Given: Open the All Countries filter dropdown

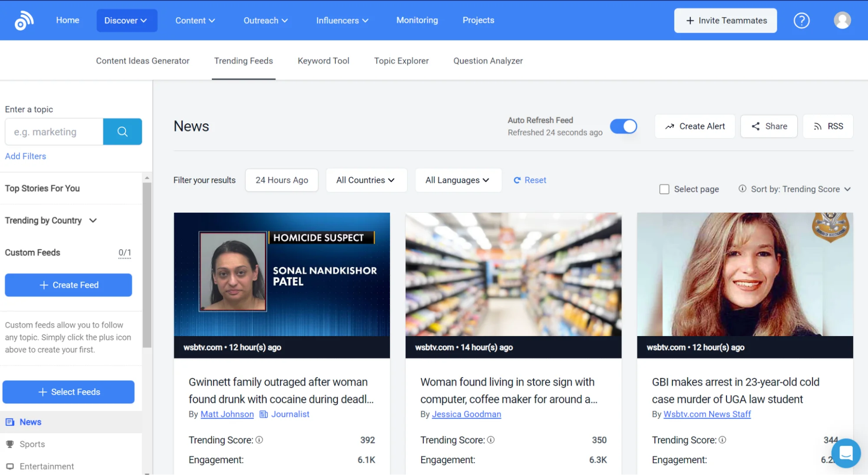Looking at the screenshot, I should tap(366, 180).
